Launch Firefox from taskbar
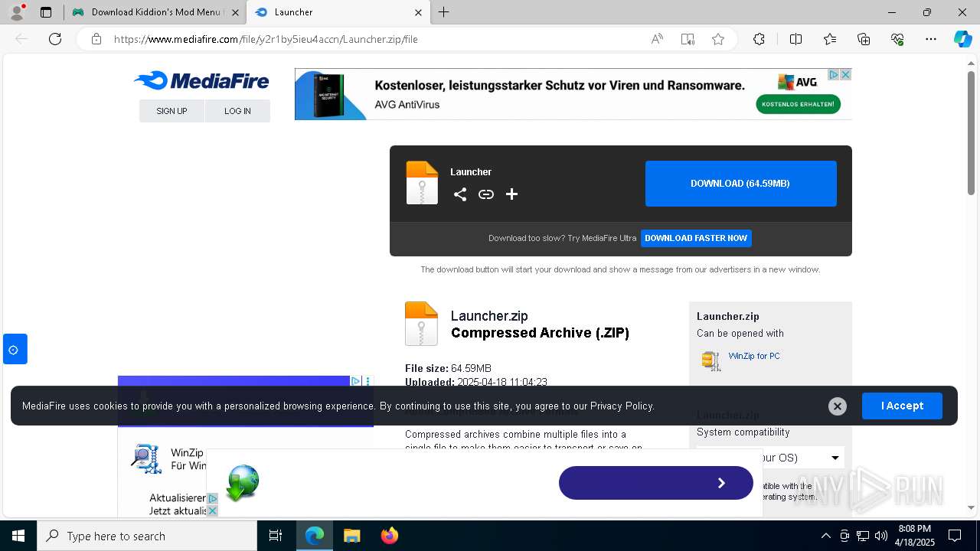Viewport: 980px width, 551px height. point(390,536)
